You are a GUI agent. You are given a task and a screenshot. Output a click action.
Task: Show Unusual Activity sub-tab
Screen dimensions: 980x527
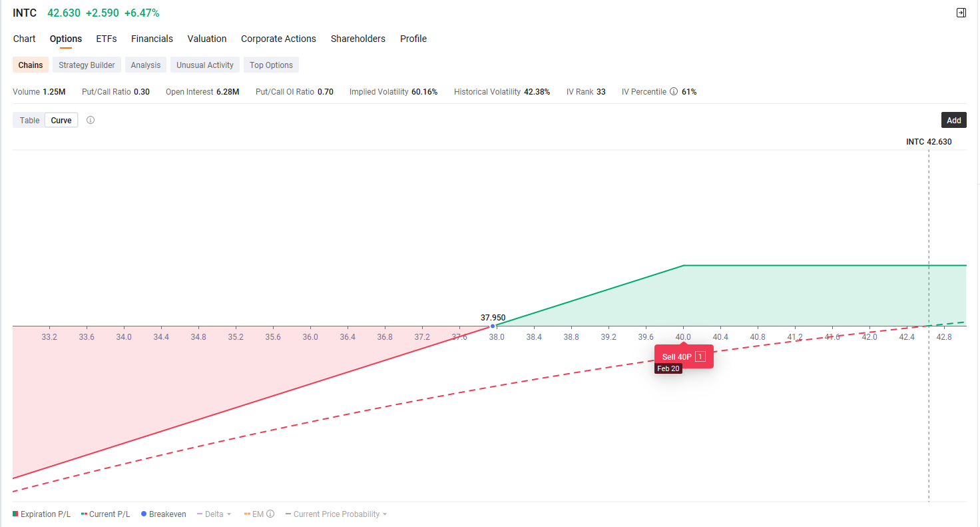tap(205, 65)
